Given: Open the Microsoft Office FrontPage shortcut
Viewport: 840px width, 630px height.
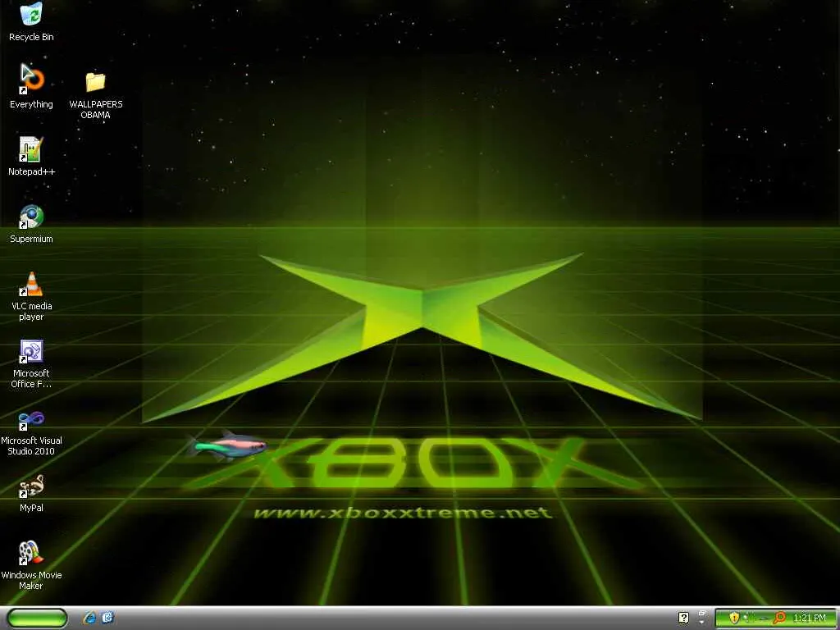Looking at the screenshot, I should [x=31, y=363].
